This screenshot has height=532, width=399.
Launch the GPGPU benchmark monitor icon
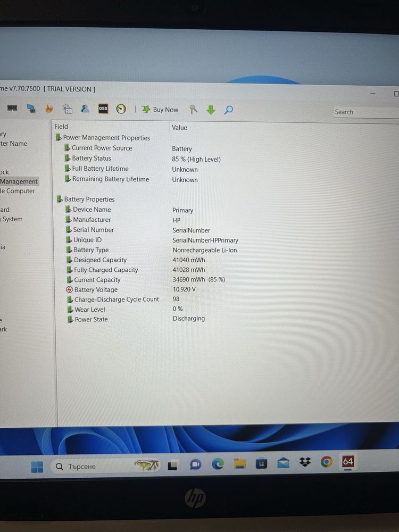click(31, 108)
